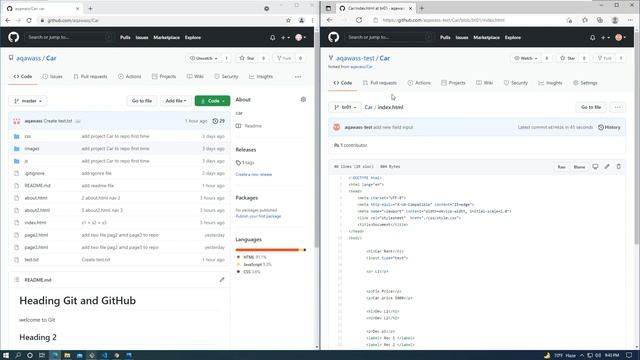The height and width of the screenshot is (360, 640).
Task: Open page2.html file in file list
Action: (x=36, y=235)
